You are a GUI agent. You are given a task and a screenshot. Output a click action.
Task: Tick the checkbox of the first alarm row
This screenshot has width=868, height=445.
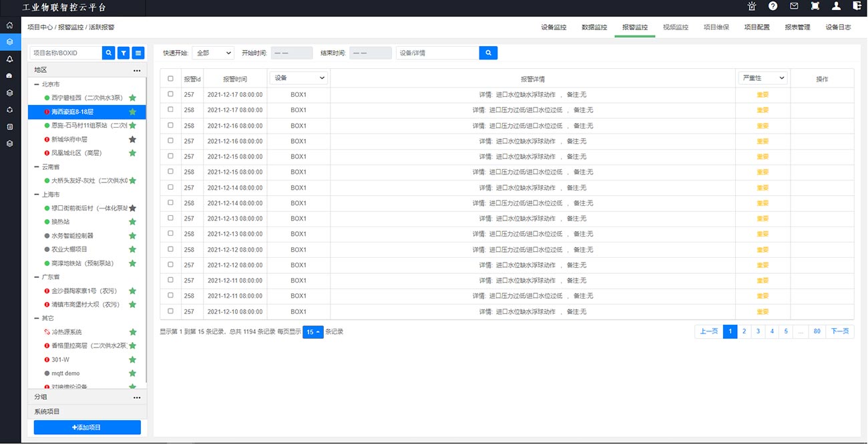tap(170, 94)
